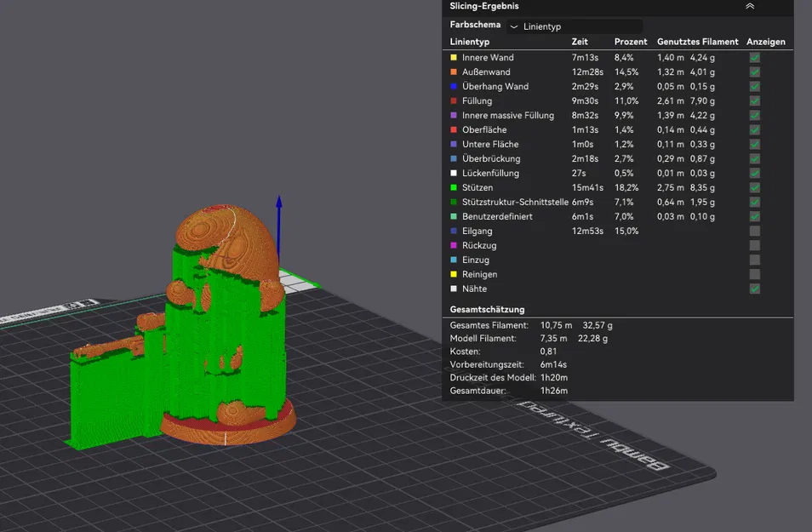Screen dimensions: 812x532
Task: Turn off the Stützen display checkbox
Action: (754, 187)
